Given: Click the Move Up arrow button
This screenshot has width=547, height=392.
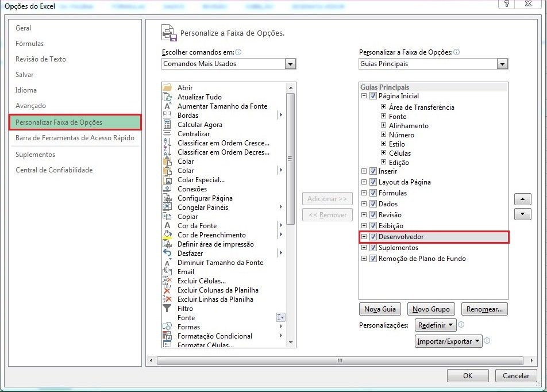Looking at the screenshot, I should [x=522, y=199].
